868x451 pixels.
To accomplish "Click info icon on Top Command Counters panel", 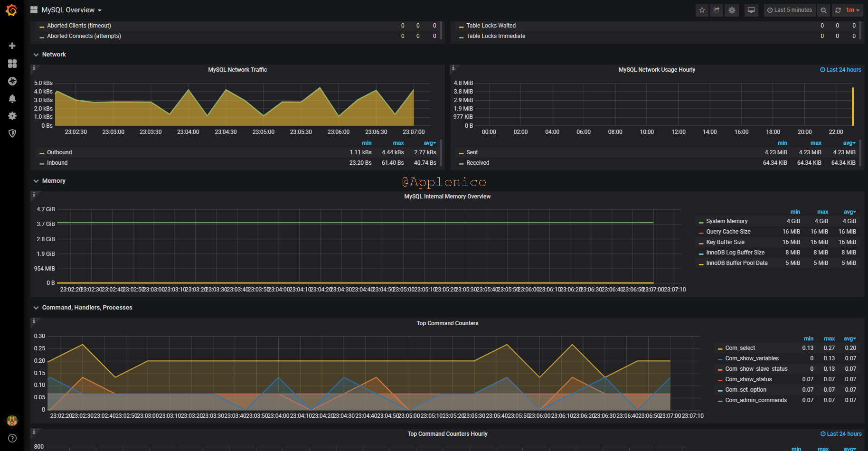I will [x=34, y=321].
